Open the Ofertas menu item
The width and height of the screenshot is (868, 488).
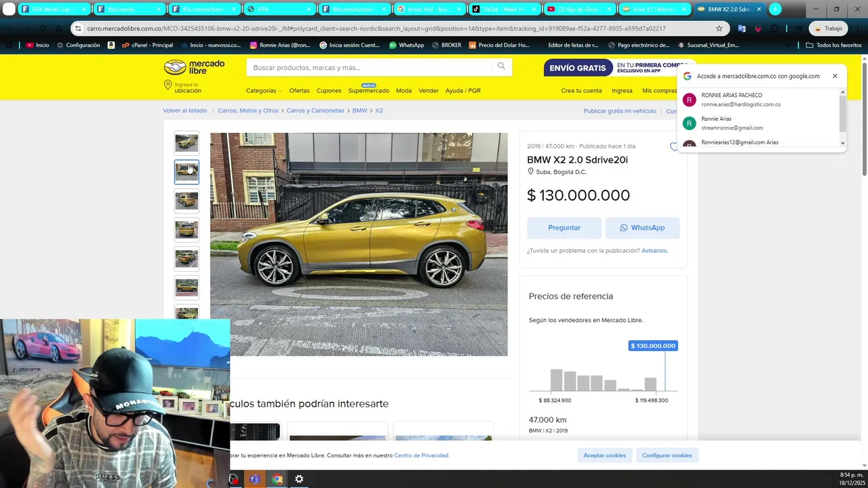[299, 91]
